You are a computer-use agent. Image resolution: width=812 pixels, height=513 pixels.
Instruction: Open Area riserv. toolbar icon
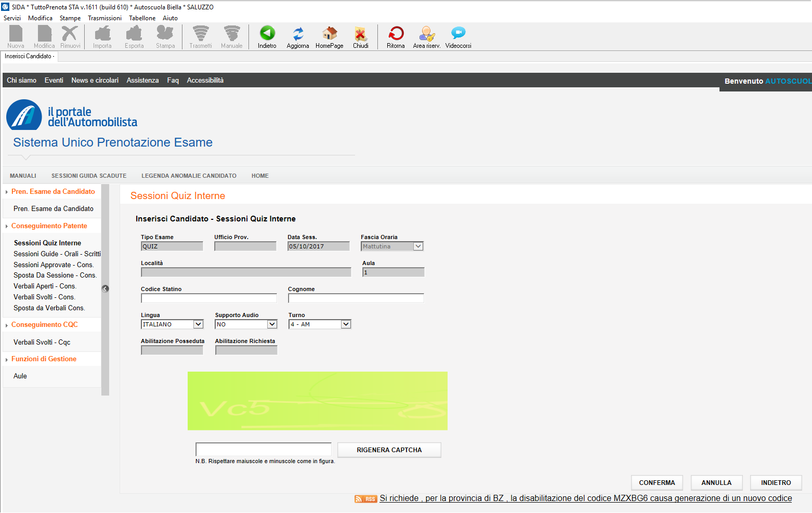click(x=426, y=34)
